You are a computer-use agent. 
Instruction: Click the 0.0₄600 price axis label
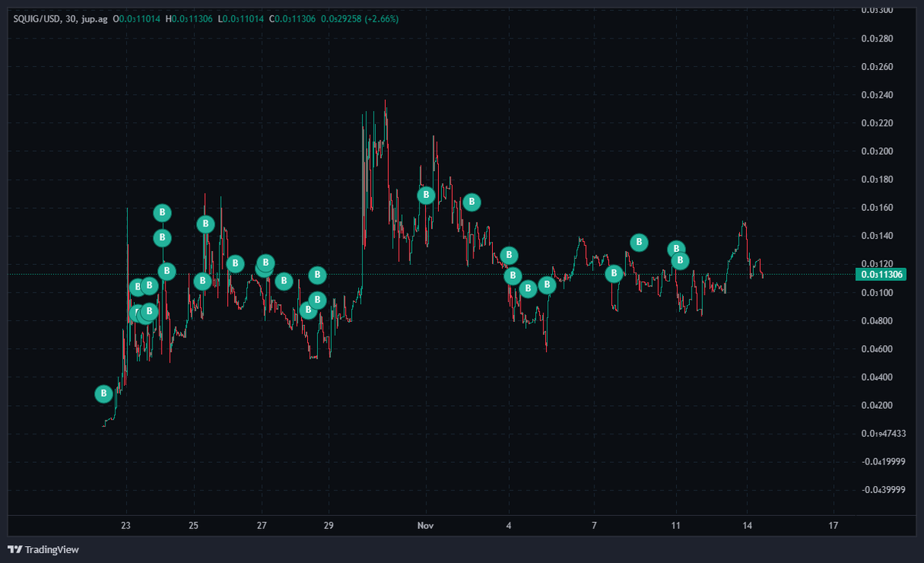coord(876,349)
